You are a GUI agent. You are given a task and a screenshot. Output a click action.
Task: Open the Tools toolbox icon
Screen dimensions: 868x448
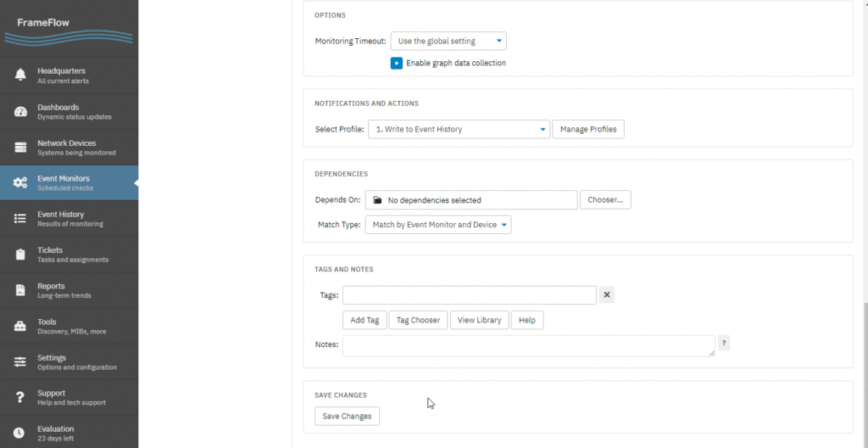click(20, 326)
